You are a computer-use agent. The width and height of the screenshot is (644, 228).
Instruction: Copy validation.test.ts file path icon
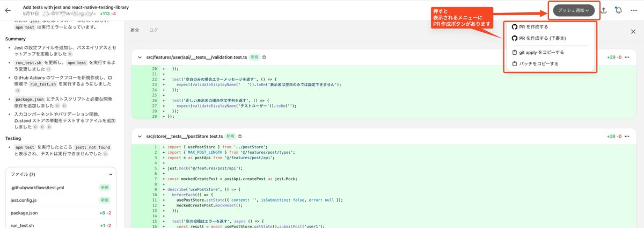coord(264,57)
